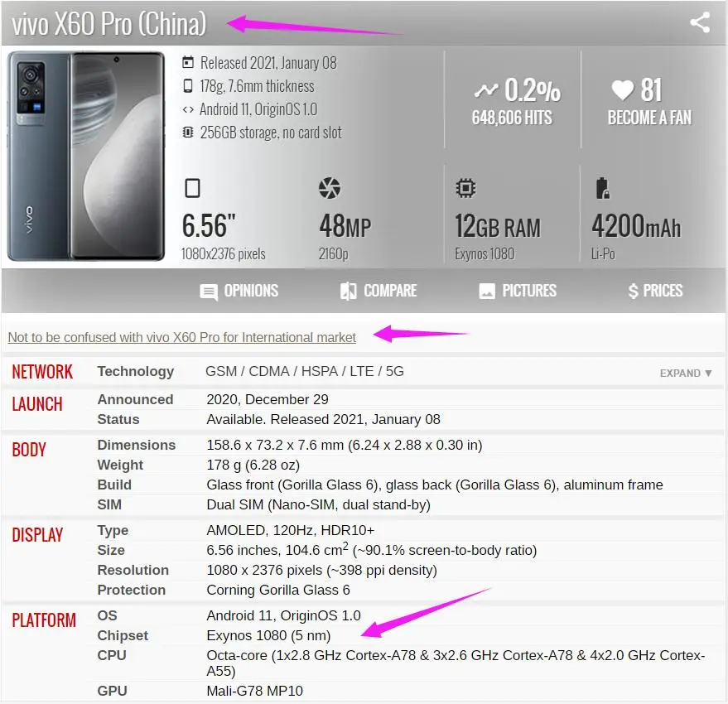
Task: Click the vivo X60 Pro phone image
Action: [86, 156]
